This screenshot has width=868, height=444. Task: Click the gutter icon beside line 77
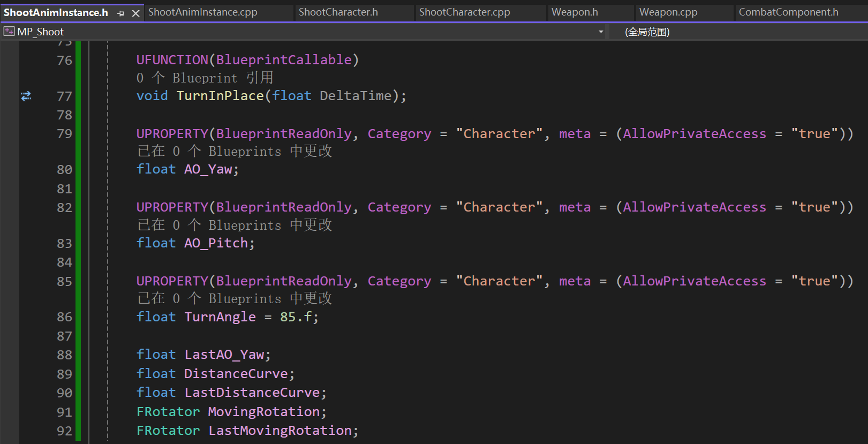26,96
